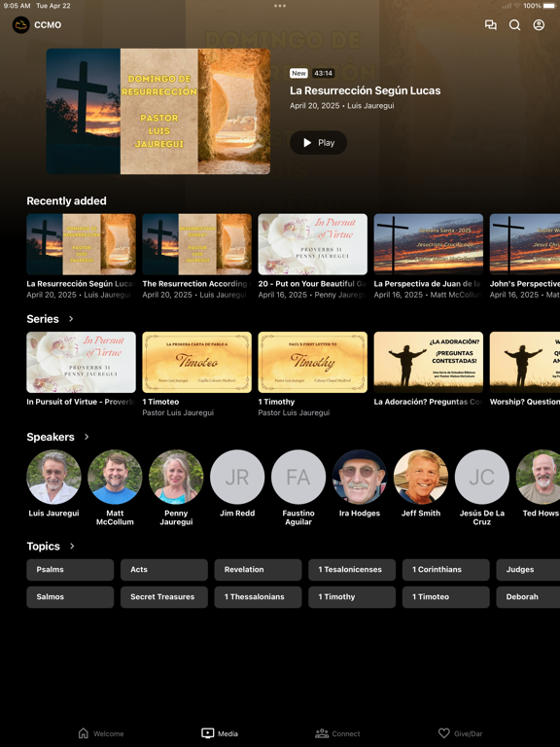The width and height of the screenshot is (560, 747).
Task: Open the Welcome tab
Action: 101,733
